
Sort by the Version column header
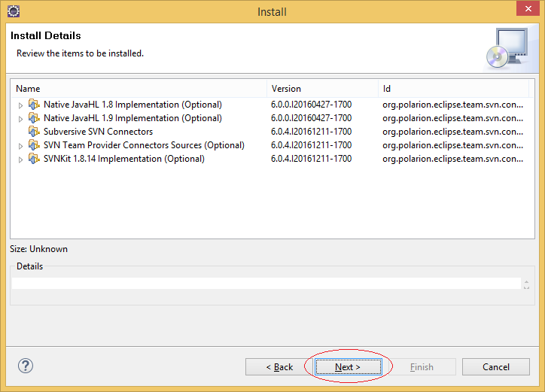[322, 89]
